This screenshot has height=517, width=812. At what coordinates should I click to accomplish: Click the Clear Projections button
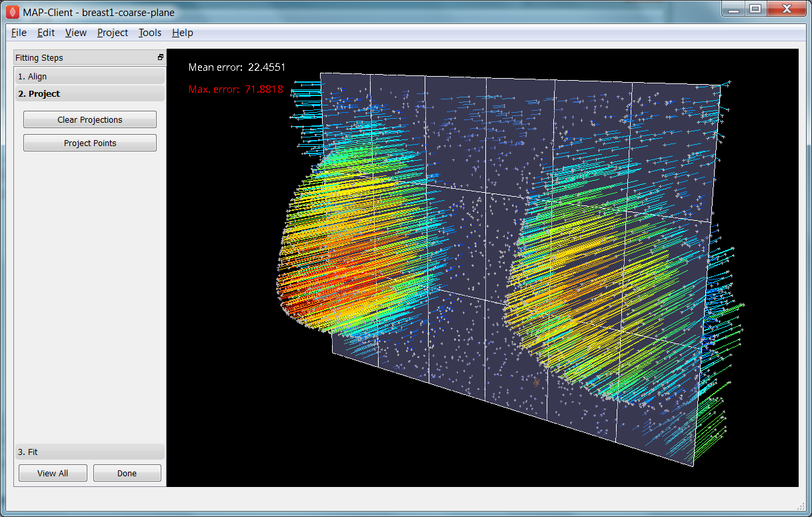(90, 120)
